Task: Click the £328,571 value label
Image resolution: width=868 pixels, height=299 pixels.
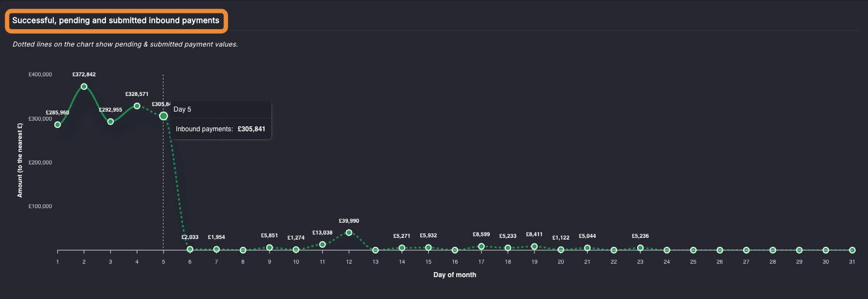Action: click(x=137, y=94)
